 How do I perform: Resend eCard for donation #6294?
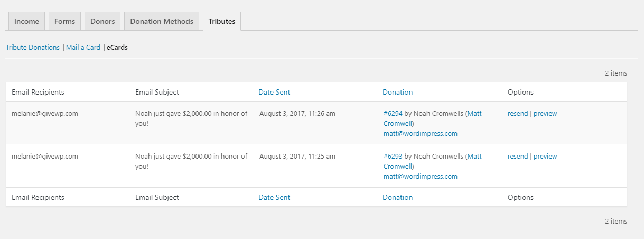[518, 114]
